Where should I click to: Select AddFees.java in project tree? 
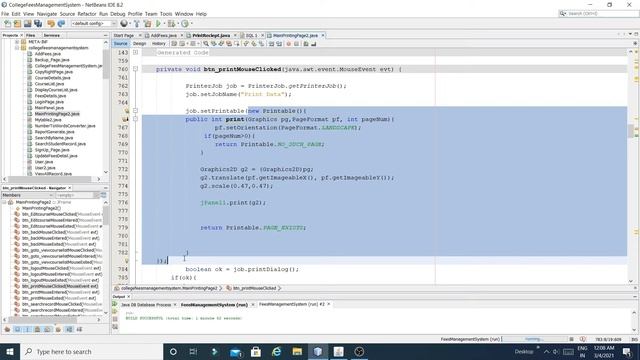48,54
